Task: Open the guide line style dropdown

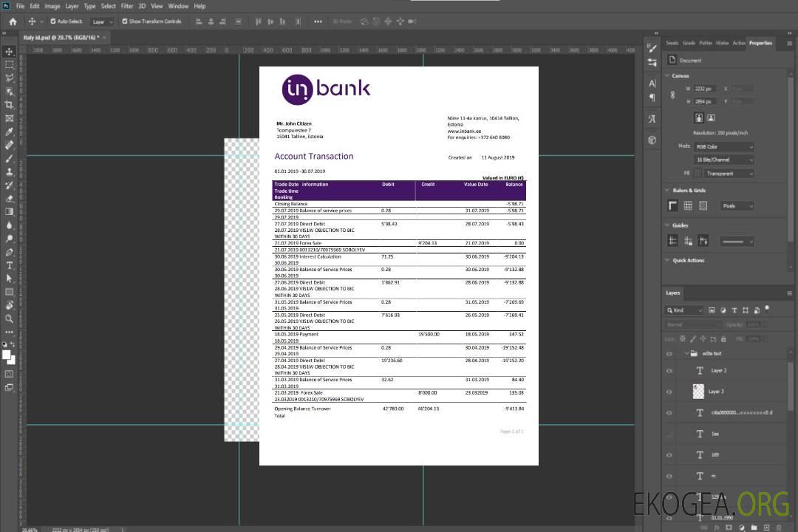Action: tap(737, 242)
